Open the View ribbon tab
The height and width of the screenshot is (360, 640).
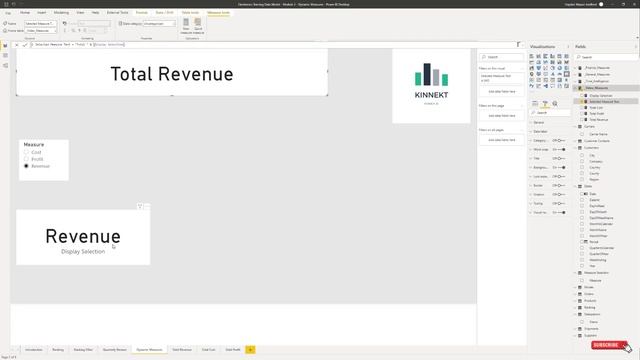80,13
